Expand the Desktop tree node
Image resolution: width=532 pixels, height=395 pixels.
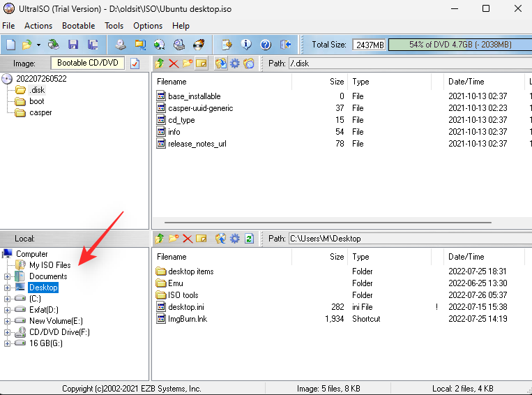click(x=7, y=288)
